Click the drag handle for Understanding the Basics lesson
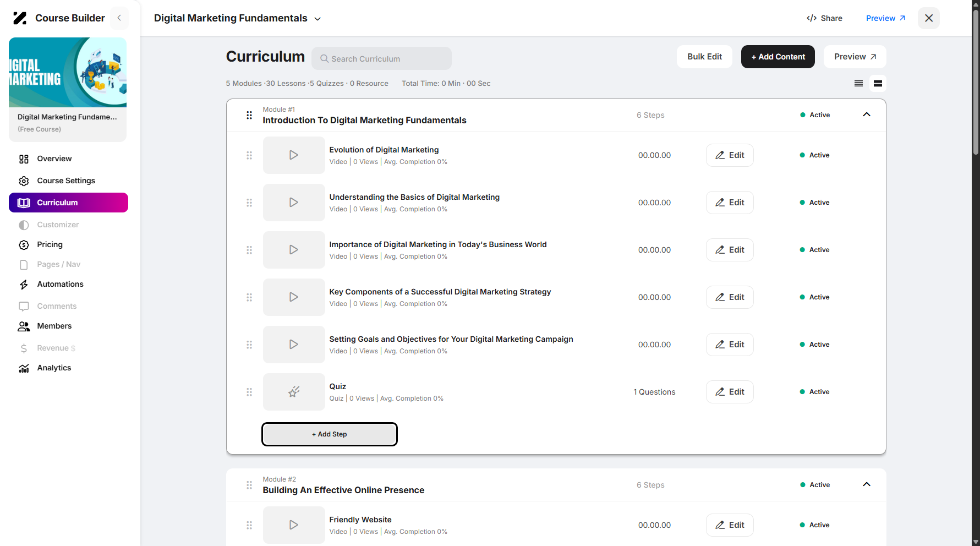The height and width of the screenshot is (546, 980). tap(249, 203)
